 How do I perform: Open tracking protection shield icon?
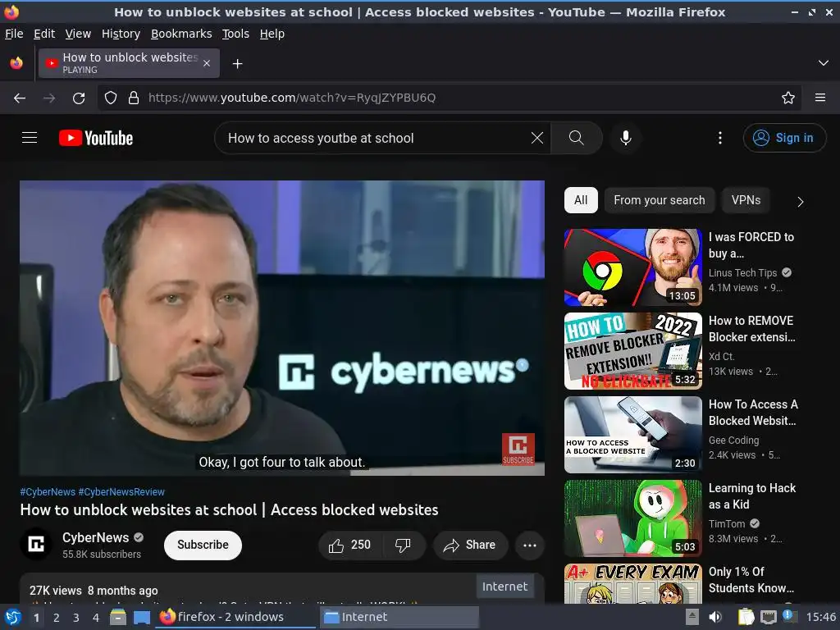pos(111,98)
